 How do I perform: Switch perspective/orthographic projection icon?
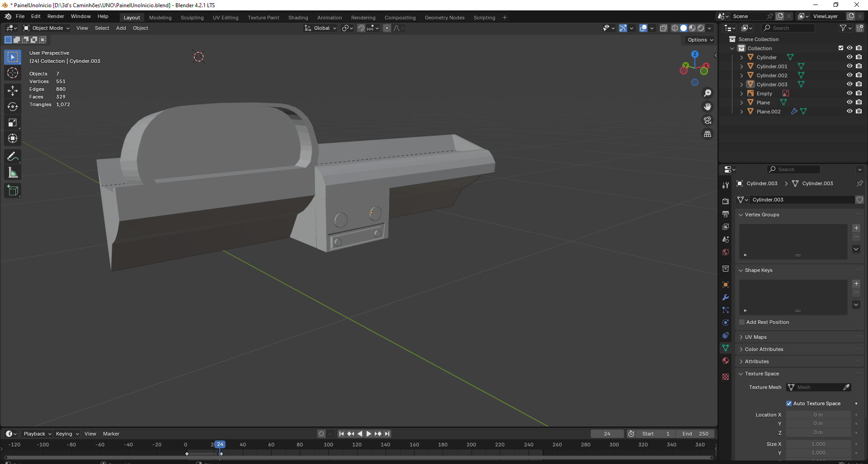pyautogui.click(x=708, y=134)
